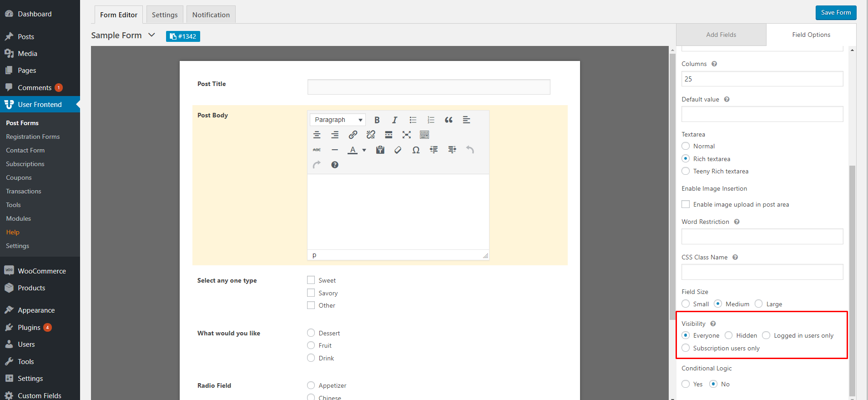
Task: Set Field Size to Large
Action: click(759, 304)
